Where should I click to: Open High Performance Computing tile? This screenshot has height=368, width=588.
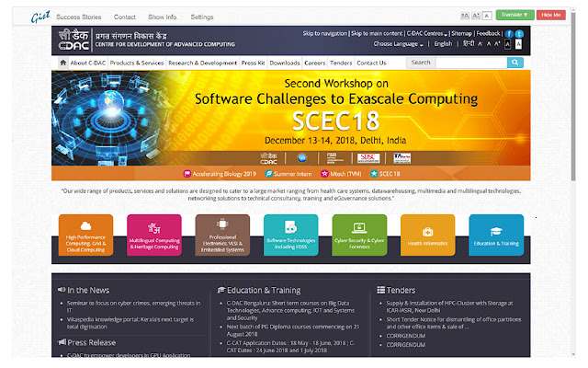(85, 236)
